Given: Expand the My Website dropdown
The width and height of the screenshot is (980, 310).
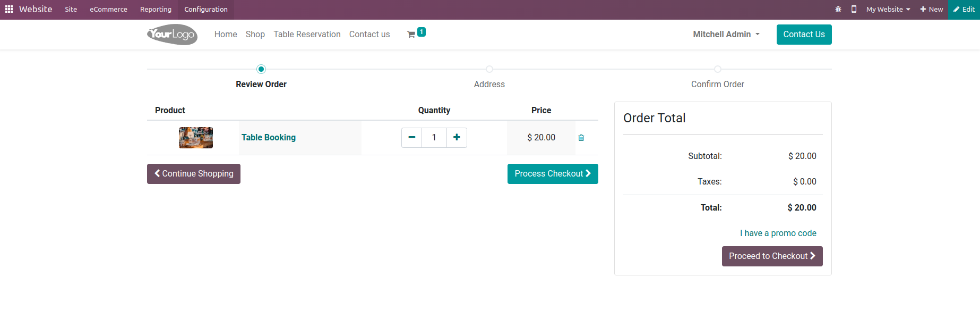Looking at the screenshot, I should [x=888, y=9].
